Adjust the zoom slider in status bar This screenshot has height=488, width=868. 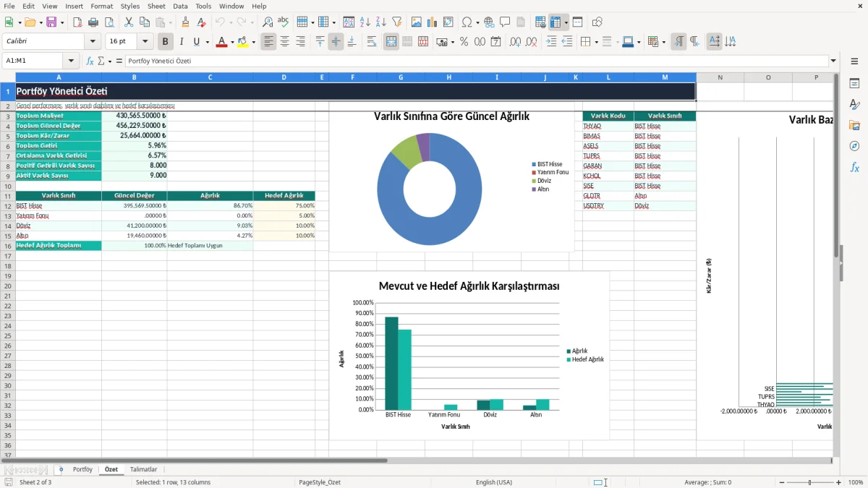point(810,482)
